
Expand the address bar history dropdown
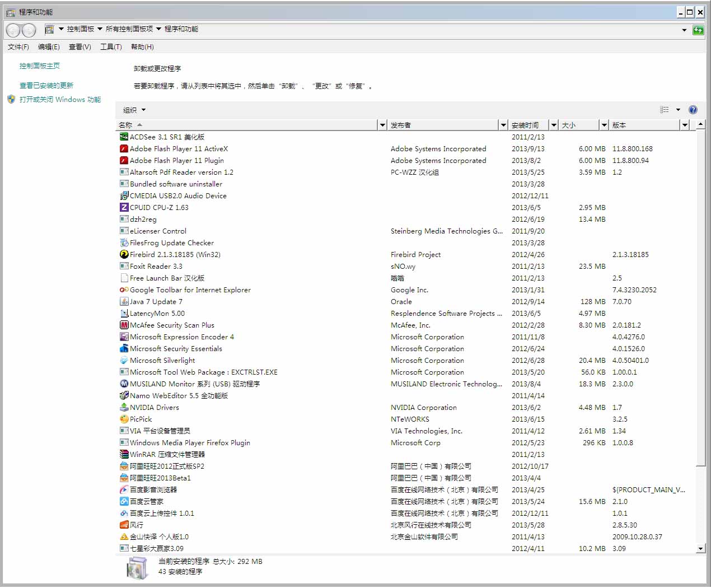tap(684, 30)
